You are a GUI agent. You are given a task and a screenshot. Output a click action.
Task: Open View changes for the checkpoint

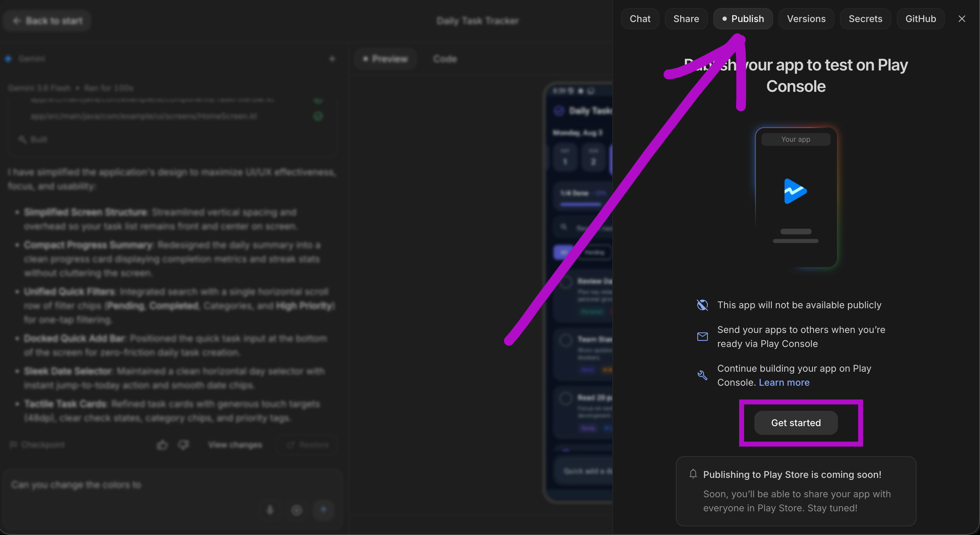tap(235, 444)
